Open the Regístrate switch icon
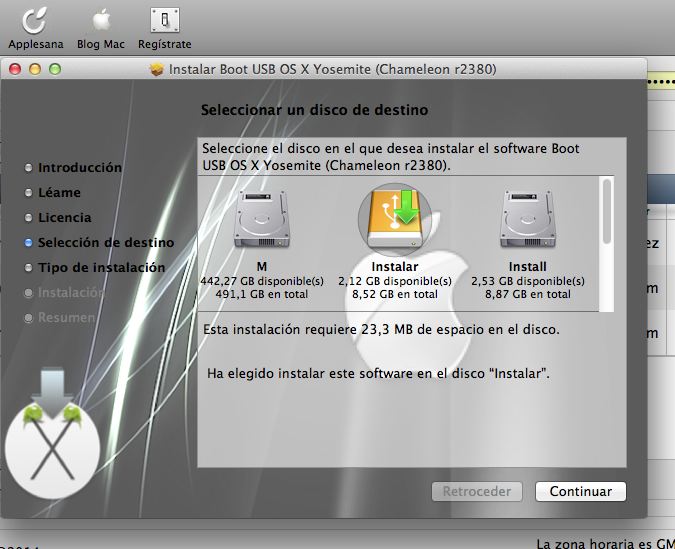This screenshot has height=549, width=675. coord(165,20)
